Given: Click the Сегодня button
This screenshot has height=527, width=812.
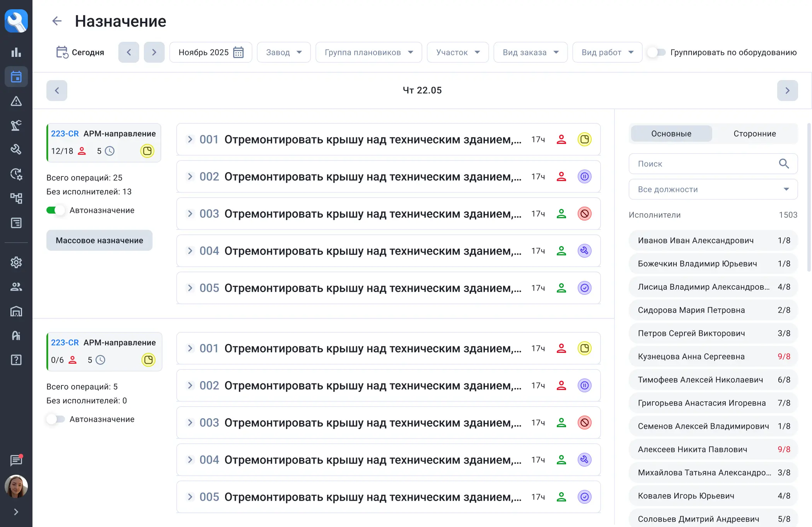Looking at the screenshot, I should [x=80, y=52].
